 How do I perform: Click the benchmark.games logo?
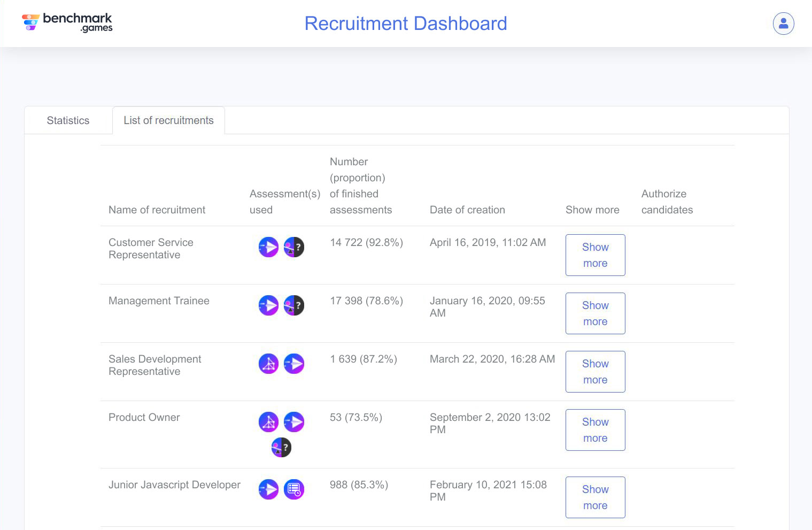[x=67, y=22]
